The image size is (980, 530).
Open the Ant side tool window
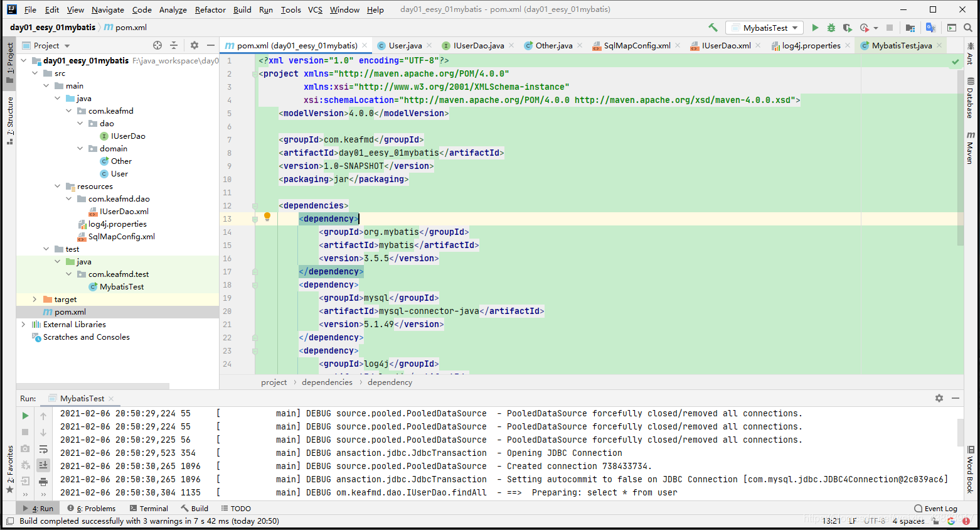pos(970,53)
